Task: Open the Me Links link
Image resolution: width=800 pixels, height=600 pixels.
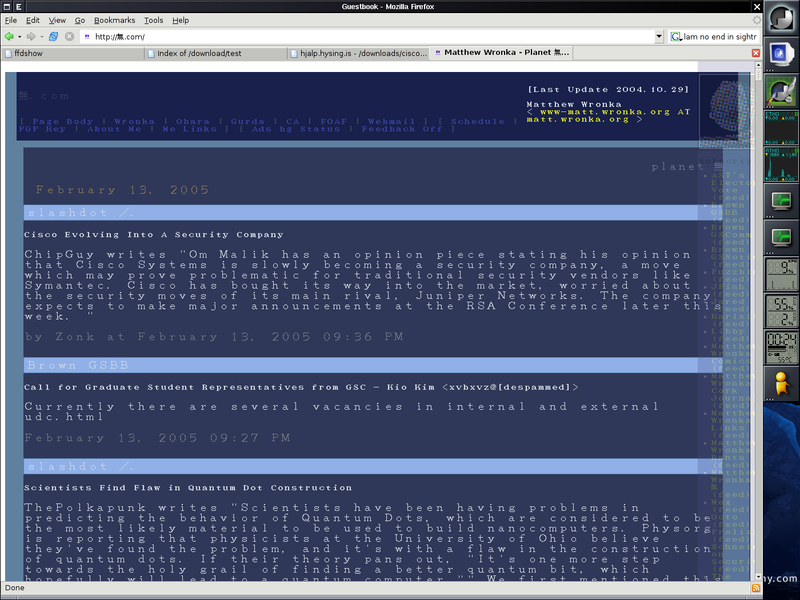Action: pos(189,129)
